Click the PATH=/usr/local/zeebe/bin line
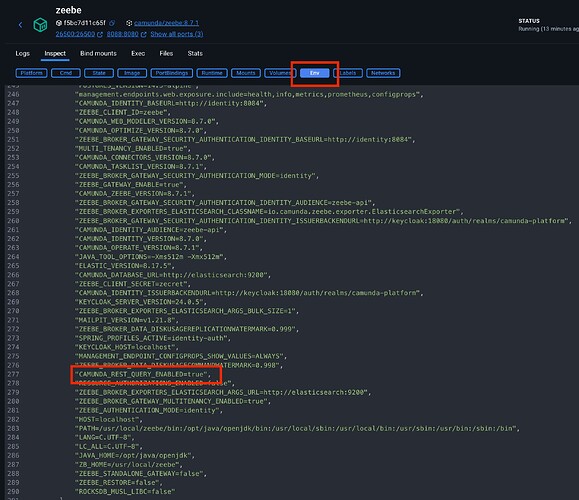 pyautogui.click(x=297, y=429)
